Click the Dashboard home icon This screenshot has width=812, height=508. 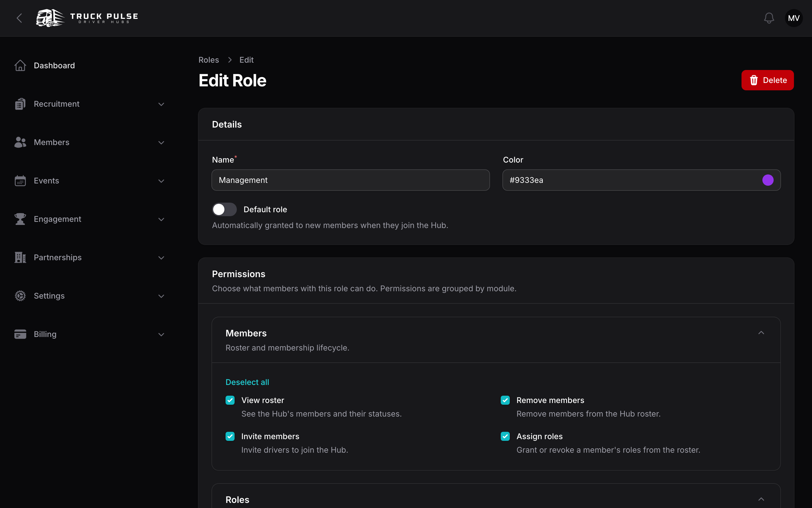point(20,65)
